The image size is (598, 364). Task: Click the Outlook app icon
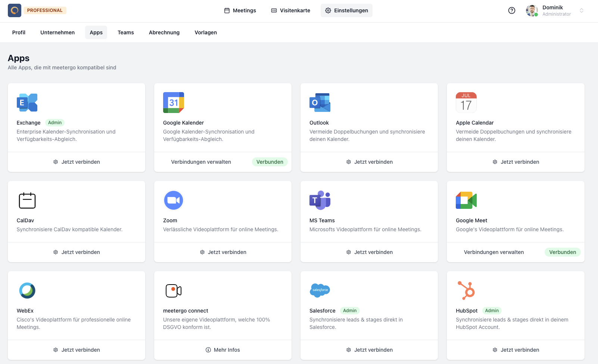click(x=320, y=103)
